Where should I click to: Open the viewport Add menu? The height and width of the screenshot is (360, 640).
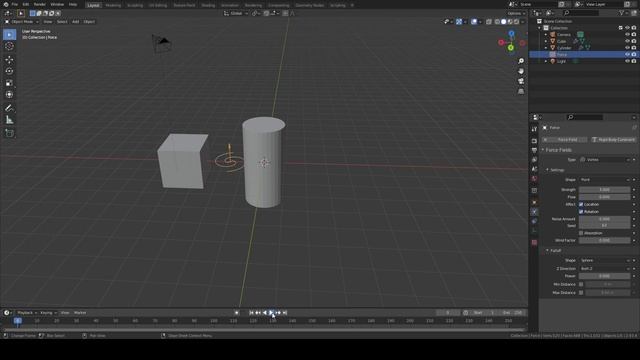pyautogui.click(x=76, y=22)
